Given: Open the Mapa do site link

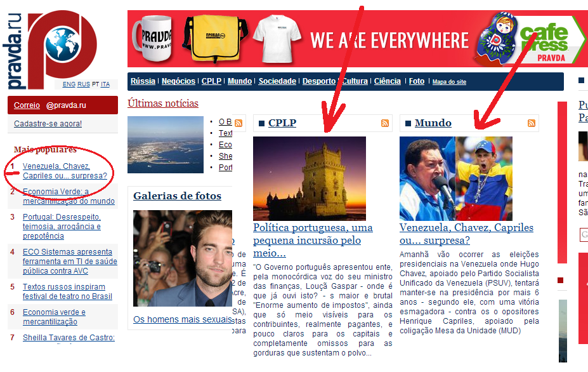Looking at the screenshot, I should click(449, 82).
